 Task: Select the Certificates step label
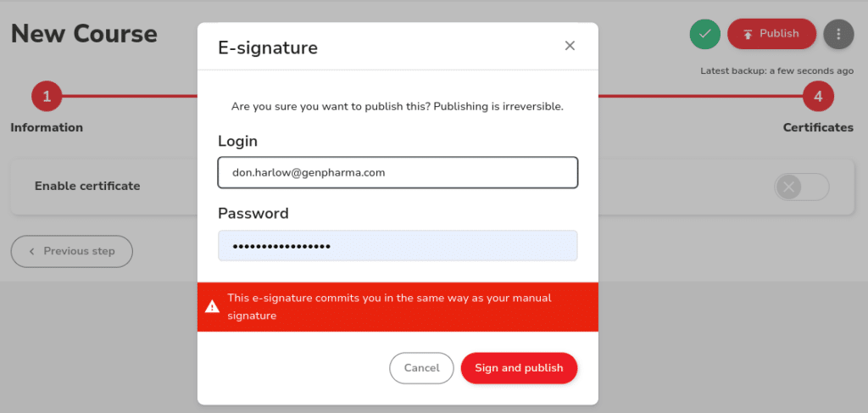(817, 128)
